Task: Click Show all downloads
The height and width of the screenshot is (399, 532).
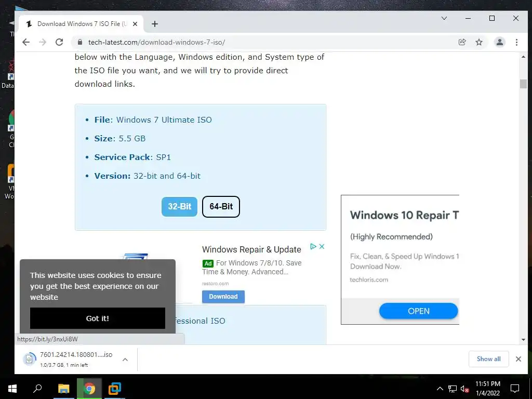Action: [488, 358]
